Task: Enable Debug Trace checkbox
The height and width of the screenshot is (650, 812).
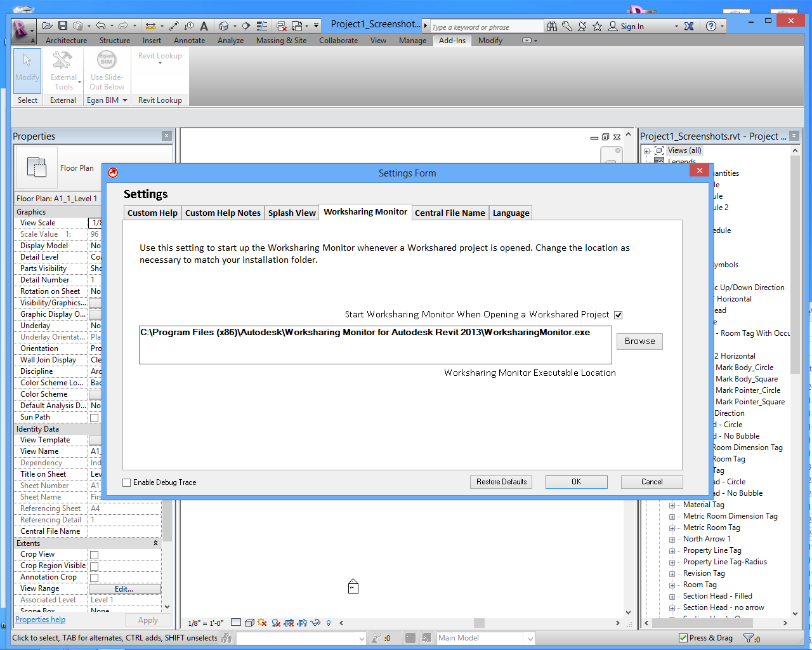Action: coord(127,482)
